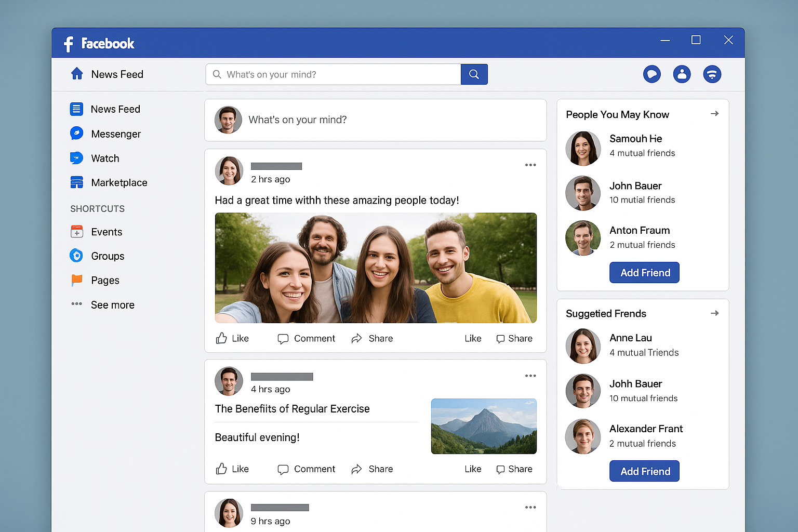This screenshot has width=798, height=532.
Task: Add Anton Fraum as a friend
Action: click(644, 272)
